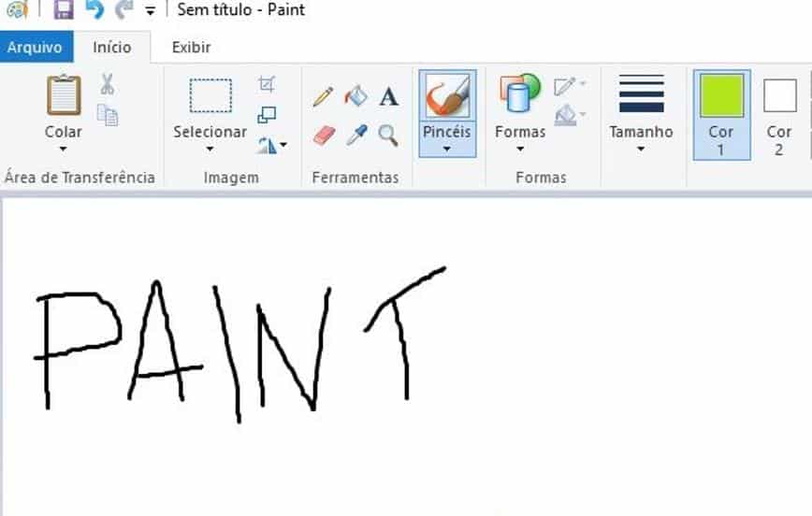
Task: Select the Eraser tool
Action: coord(325,136)
